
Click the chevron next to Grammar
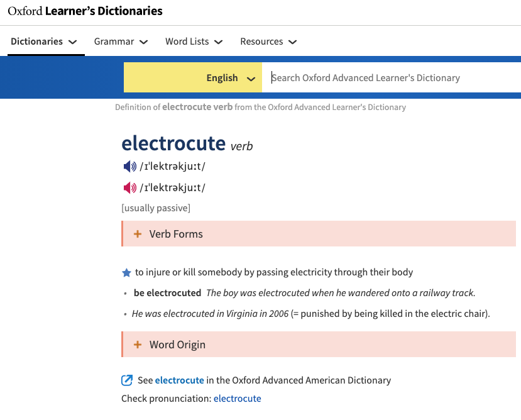tap(143, 42)
